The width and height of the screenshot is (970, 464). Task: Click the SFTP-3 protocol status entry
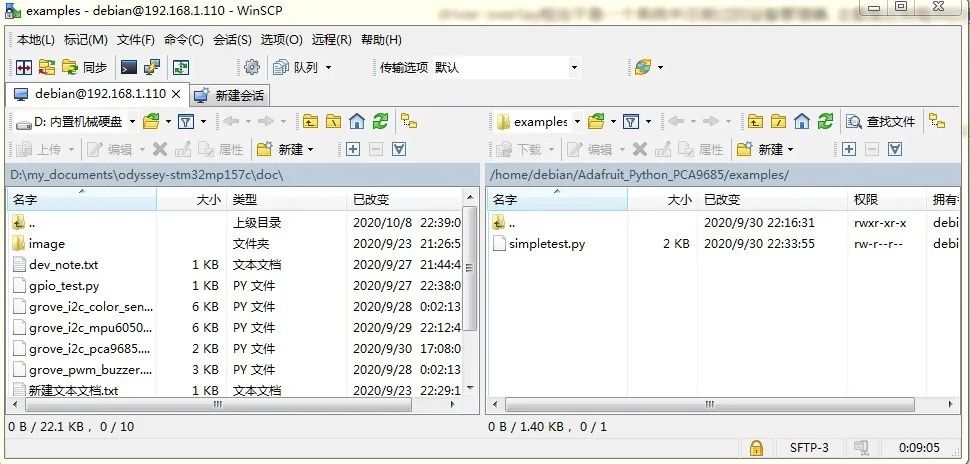click(809, 447)
